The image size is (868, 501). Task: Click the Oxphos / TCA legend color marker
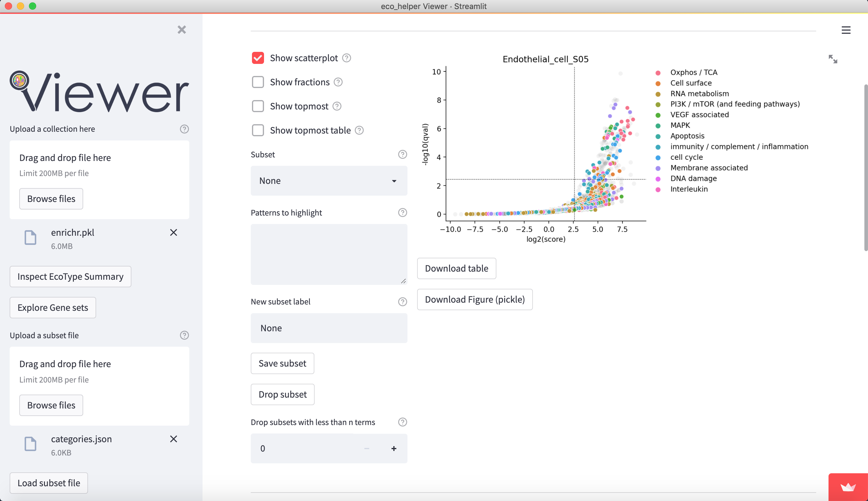point(658,73)
